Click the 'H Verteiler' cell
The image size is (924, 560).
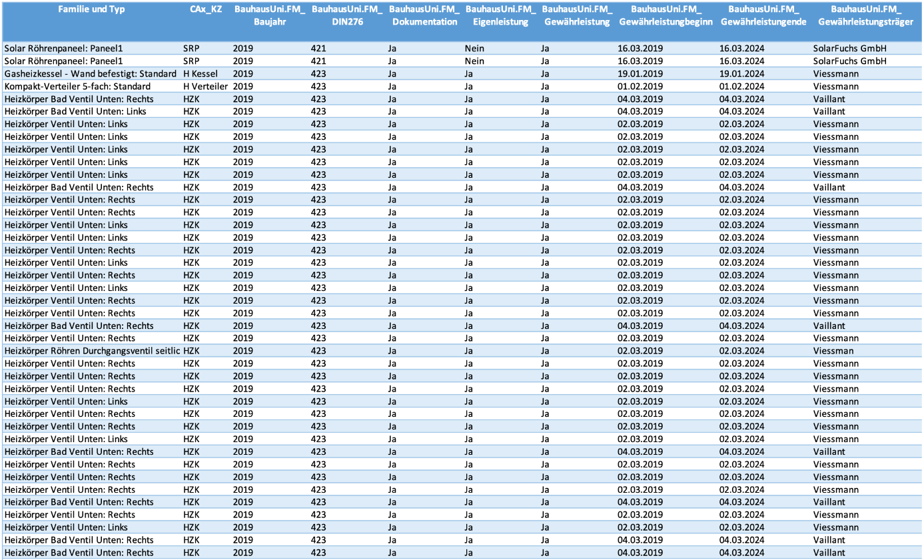point(205,86)
